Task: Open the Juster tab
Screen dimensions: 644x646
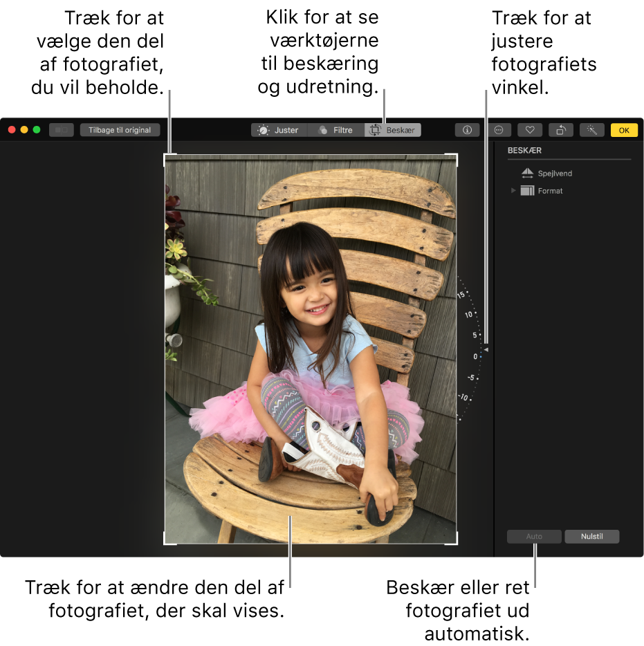Action: tap(279, 130)
